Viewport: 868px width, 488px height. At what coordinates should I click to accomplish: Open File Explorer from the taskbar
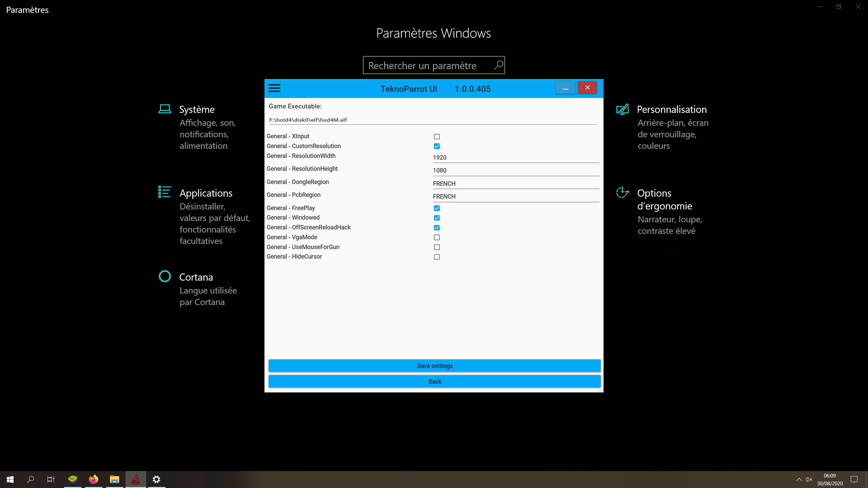click(114, 479)
